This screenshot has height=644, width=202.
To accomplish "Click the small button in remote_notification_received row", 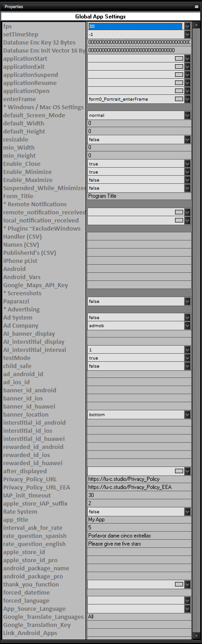I will (x=179, y=213).
